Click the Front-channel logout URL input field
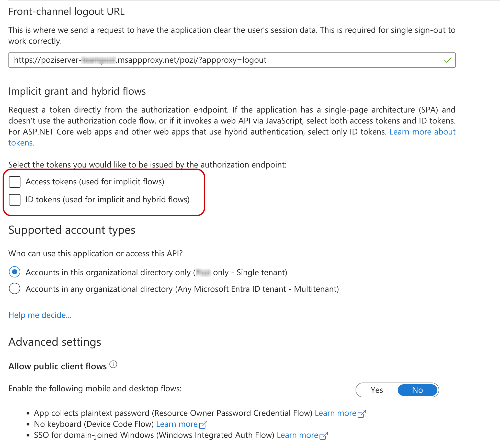The image size is (500, 448). [x=225, y=60]
